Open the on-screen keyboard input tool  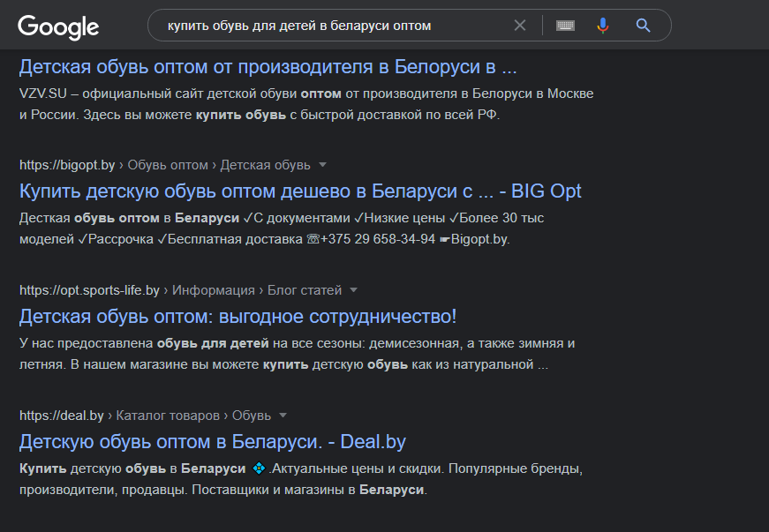565,25
